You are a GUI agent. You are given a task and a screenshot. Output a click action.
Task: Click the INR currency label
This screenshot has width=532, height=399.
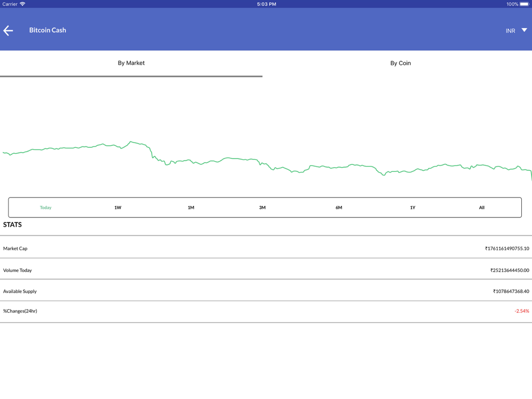coord(510,31)
